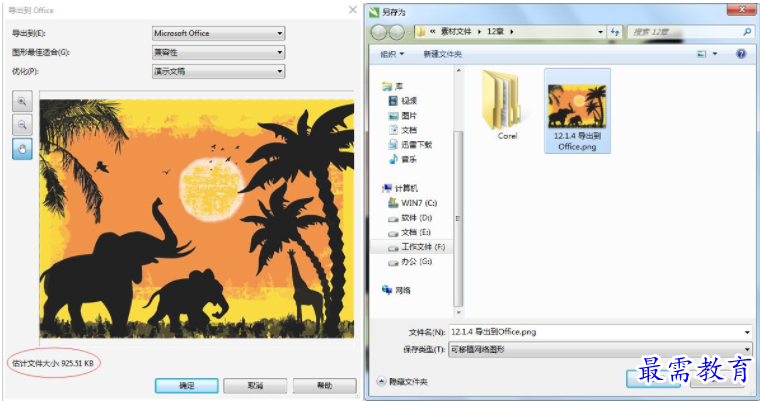760x401 pixels.
Task: Close the 导出到 Office dialog
Action: pos(353,10)
